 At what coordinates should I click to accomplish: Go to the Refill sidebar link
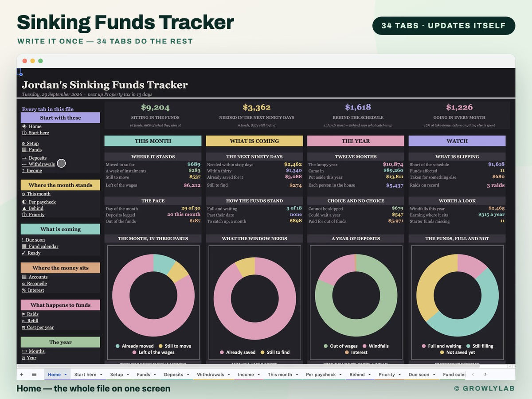click(x=30, y=321)
